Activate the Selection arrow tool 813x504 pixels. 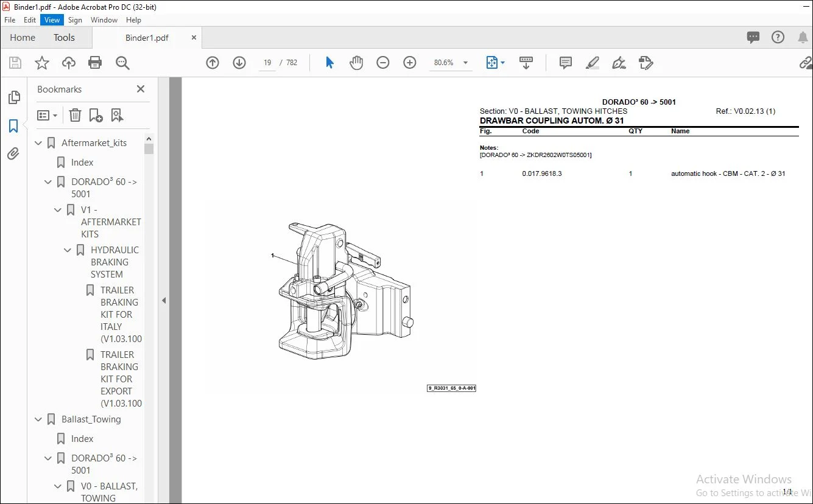point(329,63)
